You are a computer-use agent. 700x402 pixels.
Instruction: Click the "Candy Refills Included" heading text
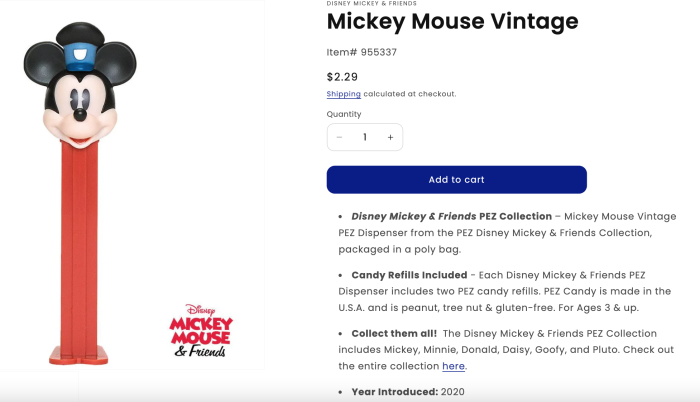point(409,274)
